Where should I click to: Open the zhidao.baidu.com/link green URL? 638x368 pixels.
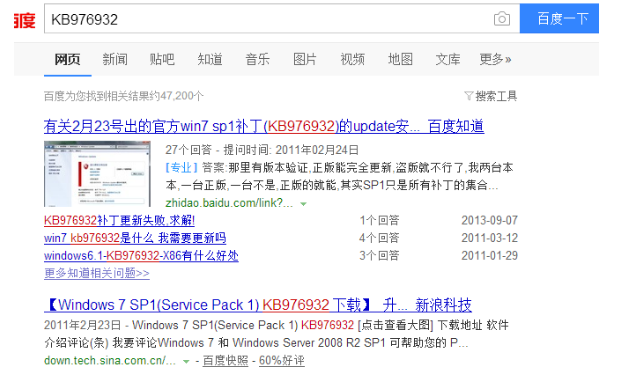[229, 203]
